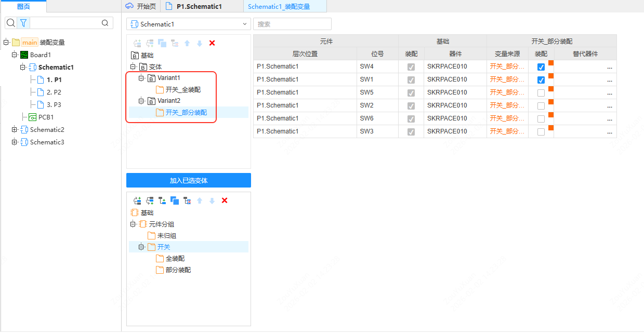
Task: Click the 搜索 search field above the table
Action: (x=292, y=24)
